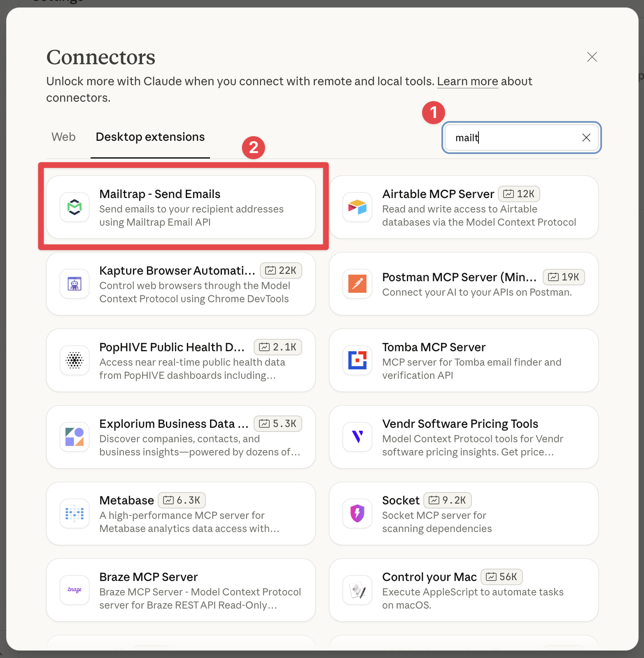644x658 pixels.
Task: Click the Mailtrap logo icon
Action: pyautogui.click(x=75, y=207)
